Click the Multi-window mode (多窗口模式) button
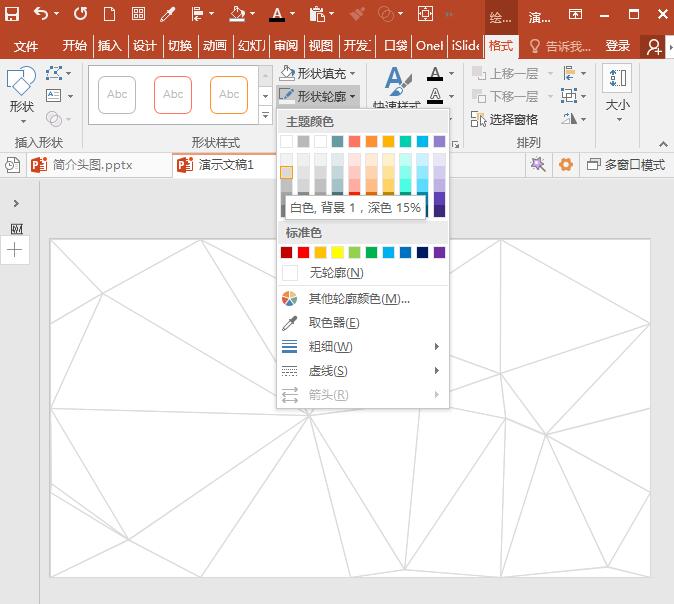 (x=626, y=165)
